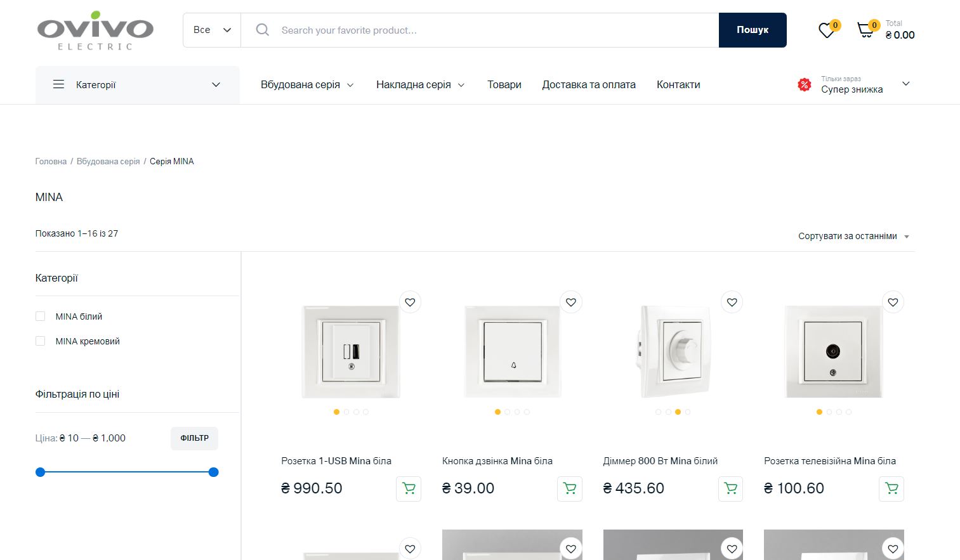Open Доставка та оплата page
The width and height of the screenshot is (960, 560).
[x=589, y=84]
